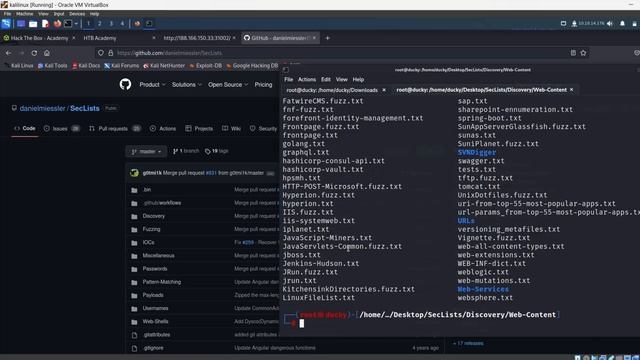Open the repository Actions tab
This screenshot has height=360, width=640.
click(162, 129)
